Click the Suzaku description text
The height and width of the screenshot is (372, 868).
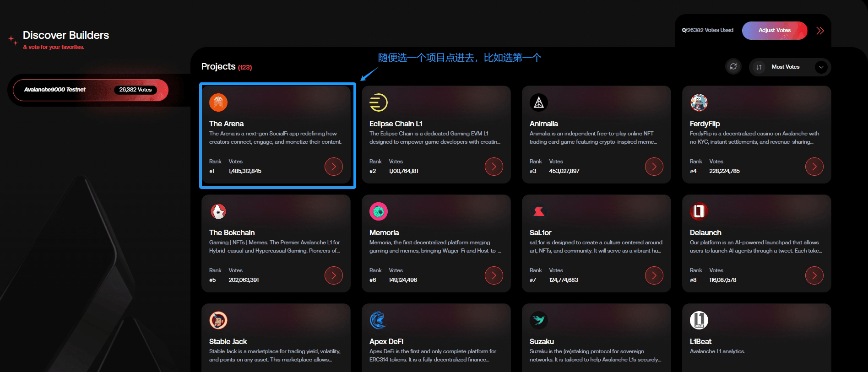pos(595,356)
